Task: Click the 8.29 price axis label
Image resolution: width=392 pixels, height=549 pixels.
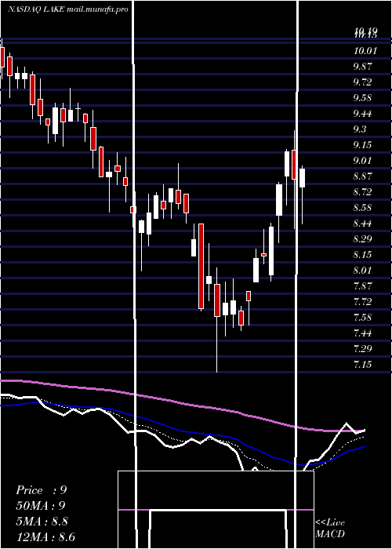Action: click(362, 239)
